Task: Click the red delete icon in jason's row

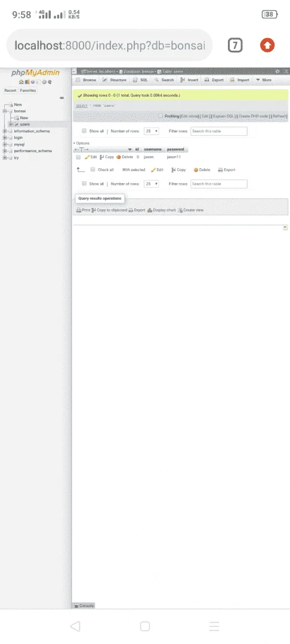Action: tap(119, 157)
